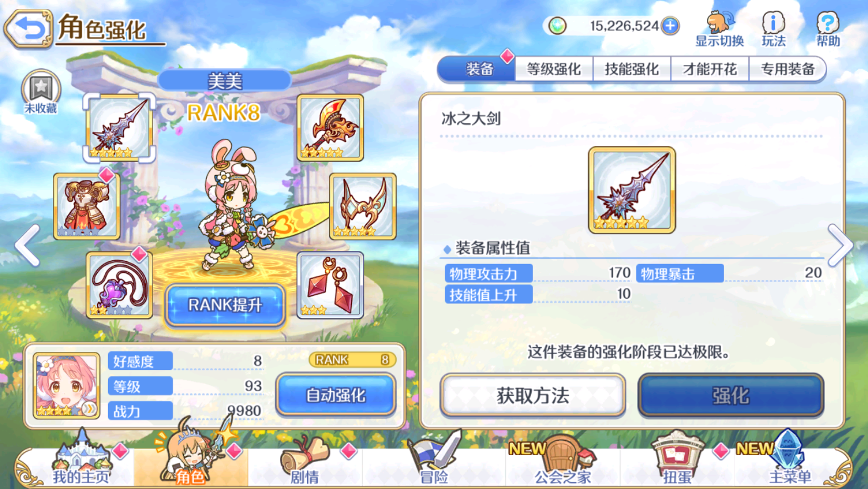Go to next character with right arrow
The height and width of the screenshot is (489, 868).
click(x=840, y=245)
